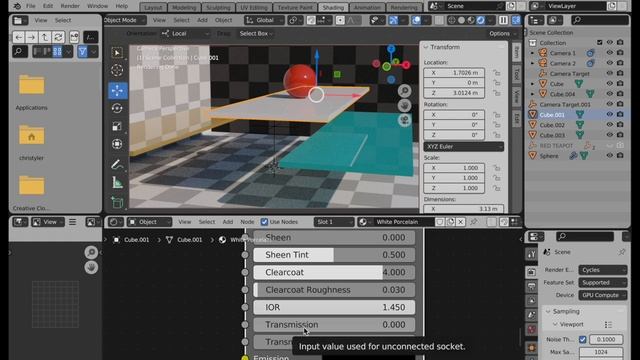The width and height of the screenshot is (640, 360).
Task: Click the Blender logo menu
Action: [17, 6]
